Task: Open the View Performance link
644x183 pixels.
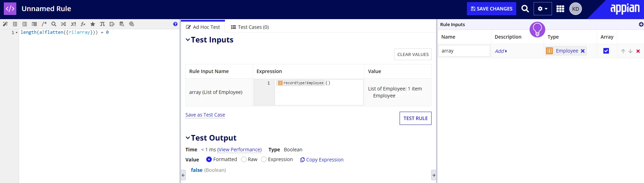Action: pyautogui.click(x=240, y=150)
